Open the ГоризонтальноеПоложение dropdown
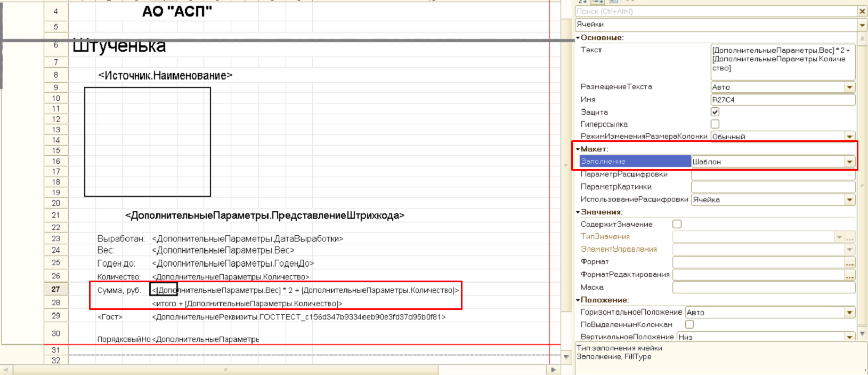The height and width of the screenshot is (375, 868). 849,313
